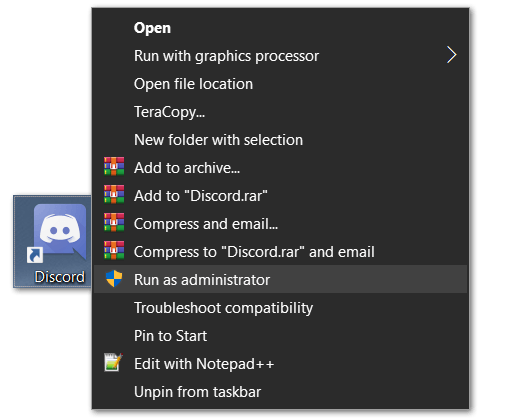Screen dimensions: 530x419
Task: Click the Discord label under the shortcut
Action: [60, 277]
